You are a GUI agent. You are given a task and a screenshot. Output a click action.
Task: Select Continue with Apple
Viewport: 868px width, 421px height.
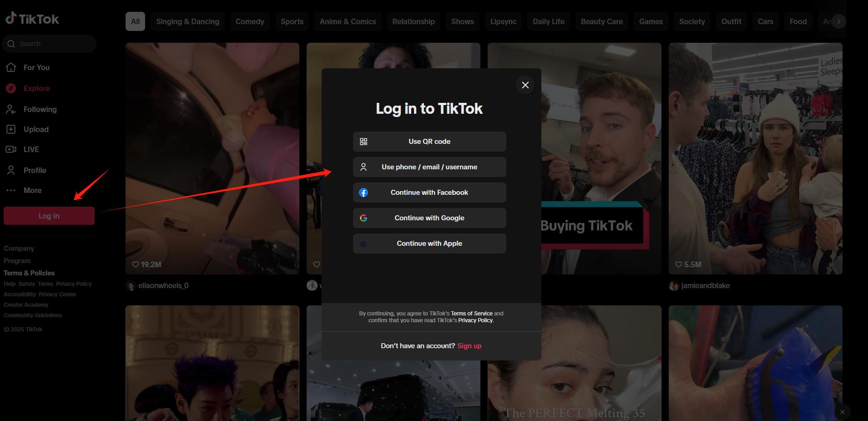coord(429,243)
